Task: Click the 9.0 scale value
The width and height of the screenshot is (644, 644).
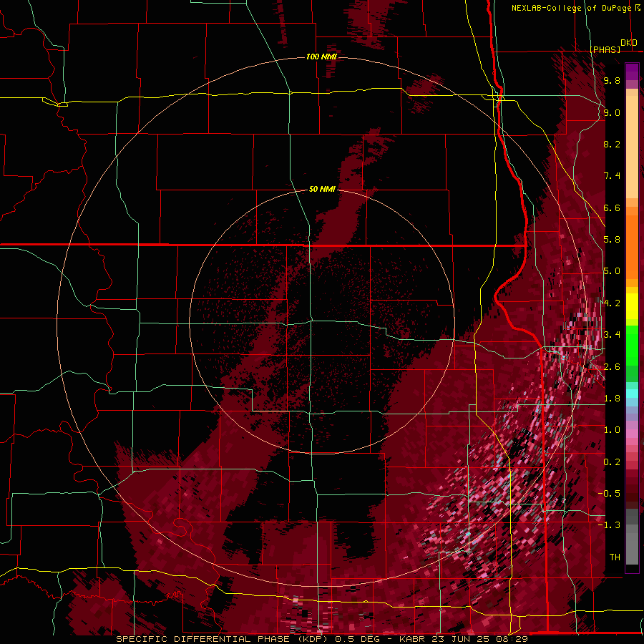Action: coord(612,112)
